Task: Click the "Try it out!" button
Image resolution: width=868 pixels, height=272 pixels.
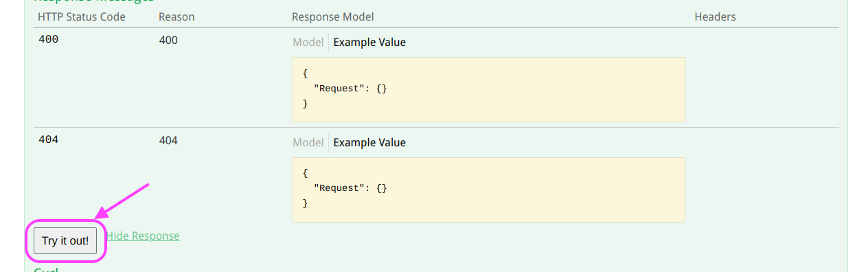Action: point(65,240)
